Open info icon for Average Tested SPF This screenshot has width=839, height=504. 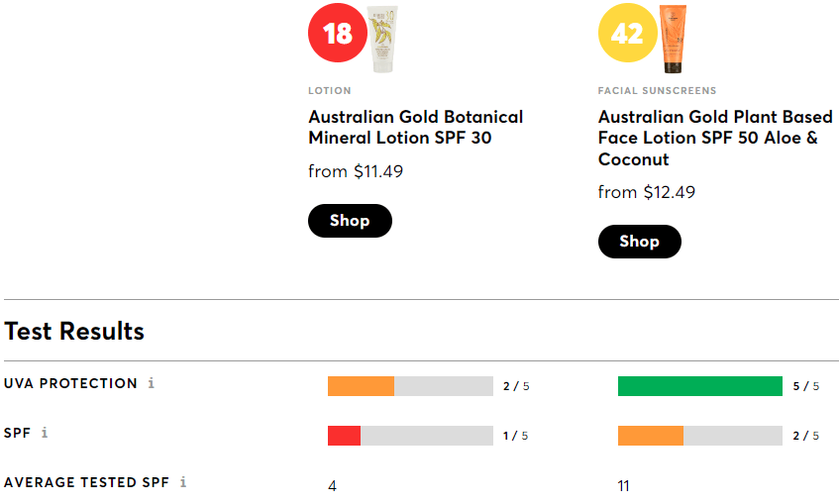coord(183,483)
